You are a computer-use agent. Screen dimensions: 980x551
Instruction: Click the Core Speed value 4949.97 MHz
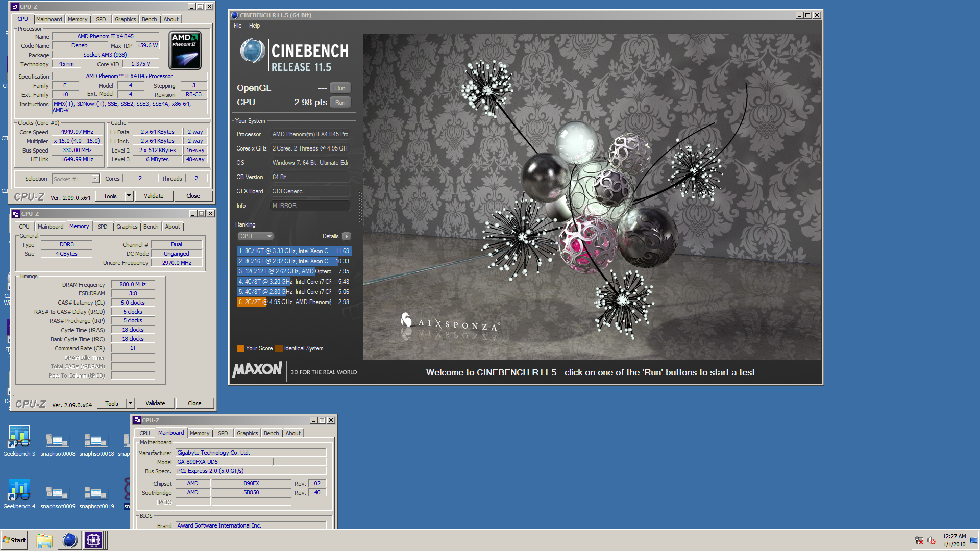(78, 132)
